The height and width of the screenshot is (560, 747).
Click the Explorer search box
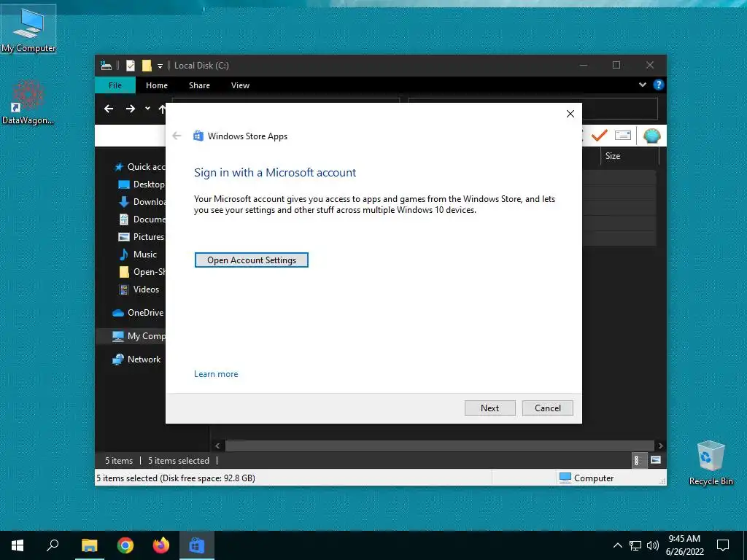coord(619,109)
